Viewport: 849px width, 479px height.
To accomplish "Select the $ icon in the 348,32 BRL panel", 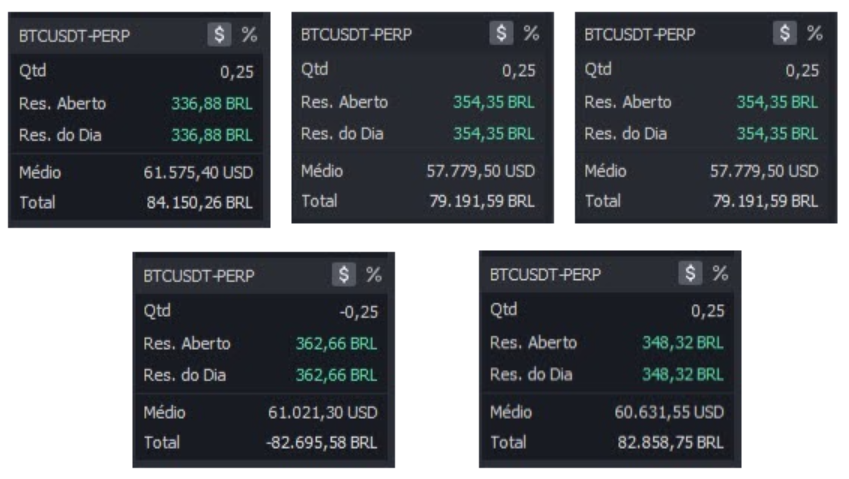I will pos(690,273).
